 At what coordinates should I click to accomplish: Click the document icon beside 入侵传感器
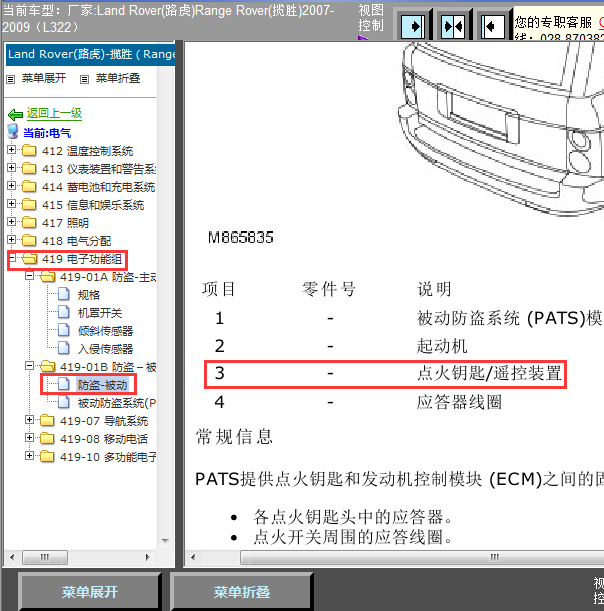(64, 348)
